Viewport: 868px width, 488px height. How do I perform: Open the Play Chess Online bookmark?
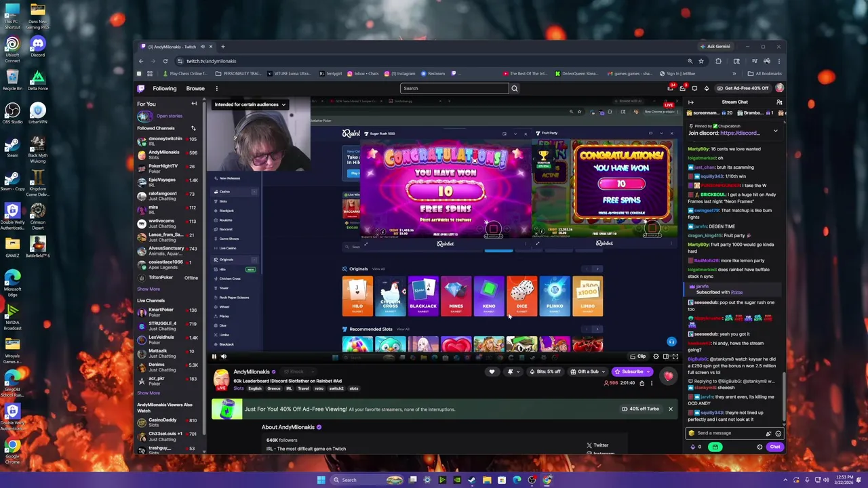185,73
